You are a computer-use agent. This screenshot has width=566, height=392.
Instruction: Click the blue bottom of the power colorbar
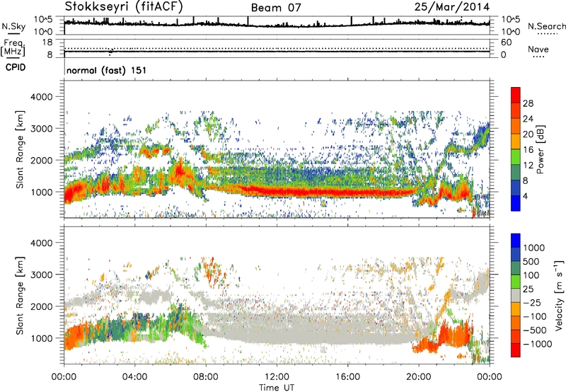point(516,203)
